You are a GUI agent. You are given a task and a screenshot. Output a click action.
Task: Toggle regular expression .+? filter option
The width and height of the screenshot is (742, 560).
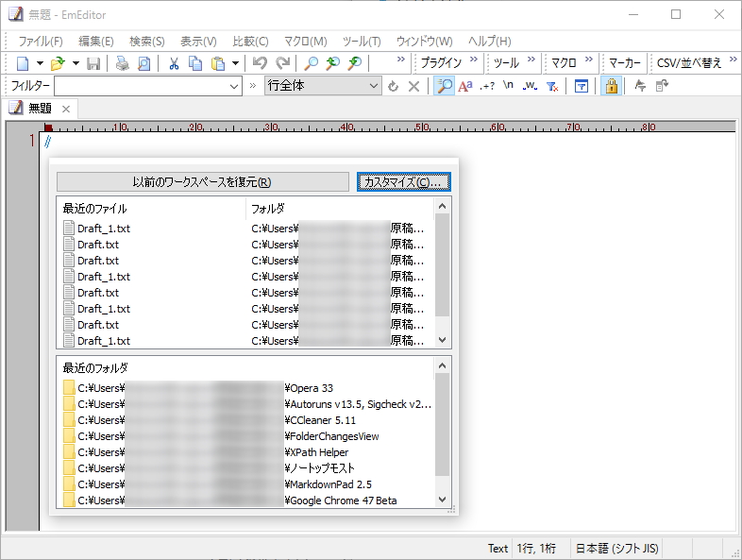tap(487, 86)
